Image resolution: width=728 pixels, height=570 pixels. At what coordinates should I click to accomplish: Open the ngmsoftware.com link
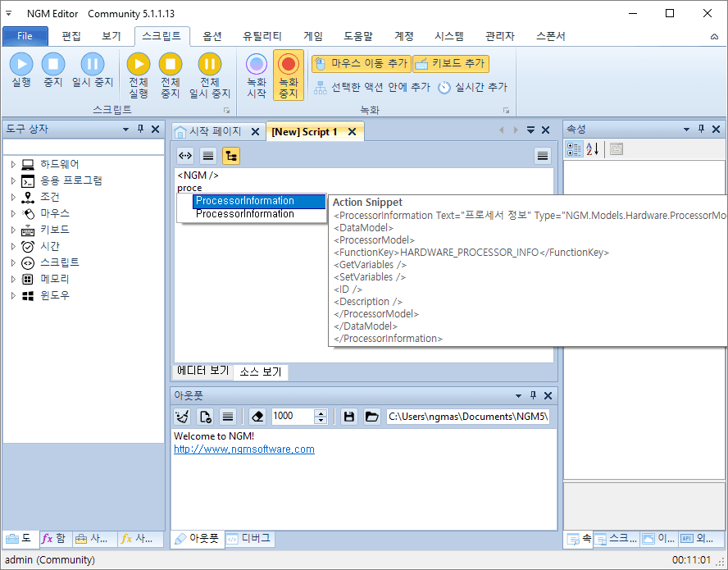pos(244,449)
